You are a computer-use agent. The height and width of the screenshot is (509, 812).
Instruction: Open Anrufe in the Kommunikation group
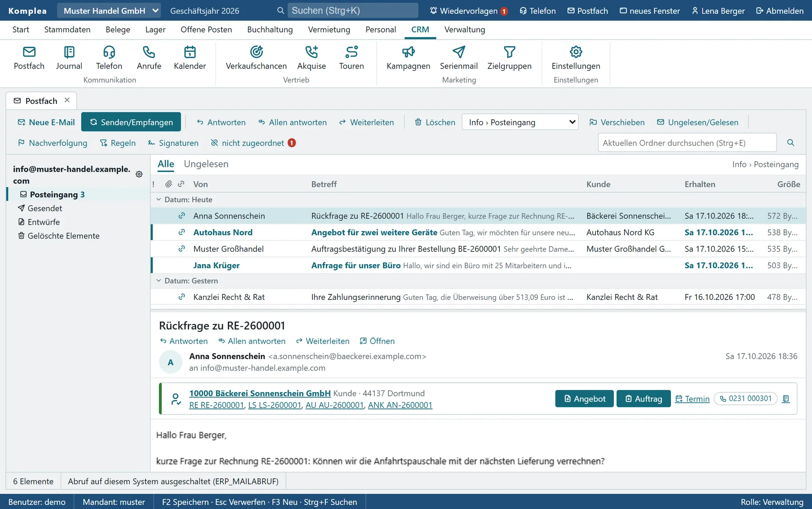(x=149, y=58)
